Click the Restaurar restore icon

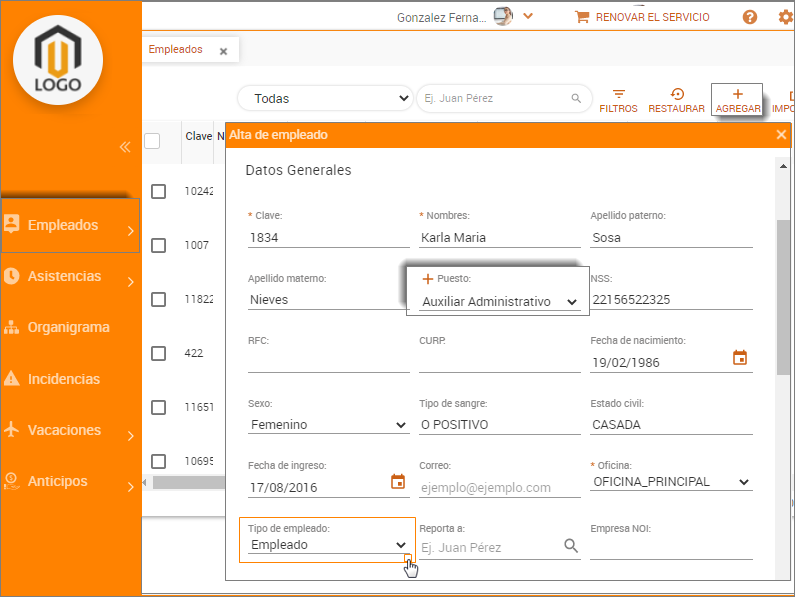pyautogui.click(x=677, y=94)
